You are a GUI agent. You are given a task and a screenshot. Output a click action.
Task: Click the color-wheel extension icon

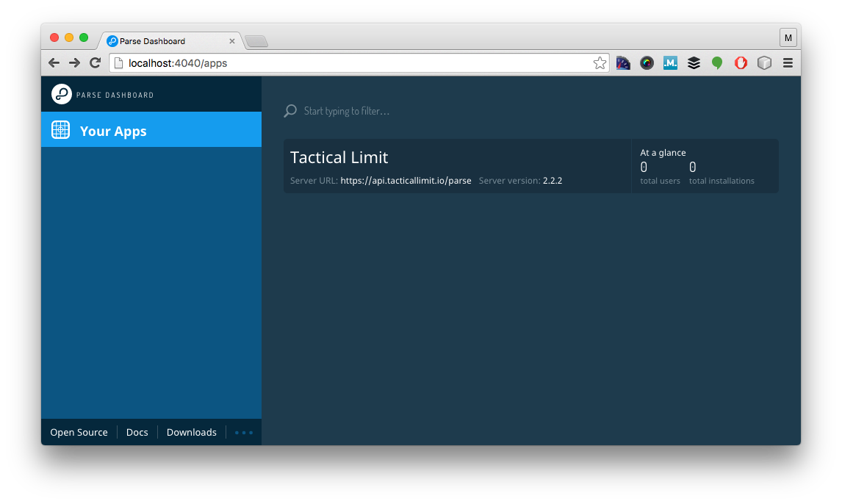tap(647, 62)
